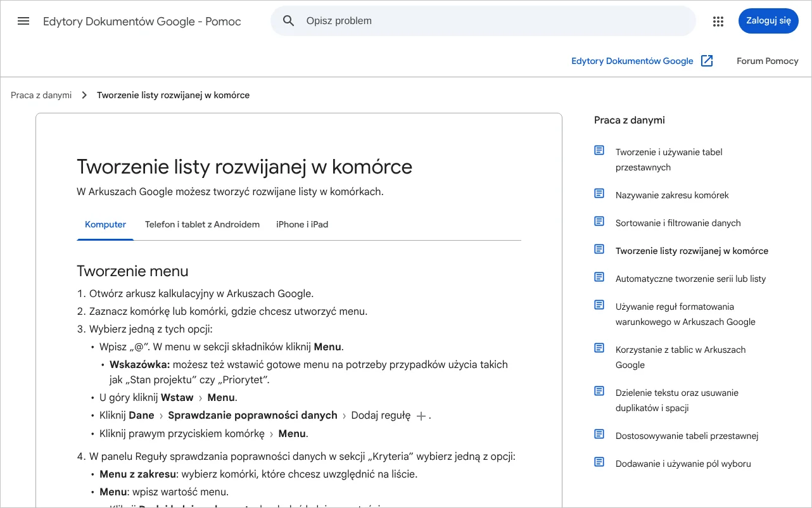Viewport: 812px width, 508px height.
Task: Open Używanie reguł formatowania warunkowego article
Action: click(x=685, y=314)
